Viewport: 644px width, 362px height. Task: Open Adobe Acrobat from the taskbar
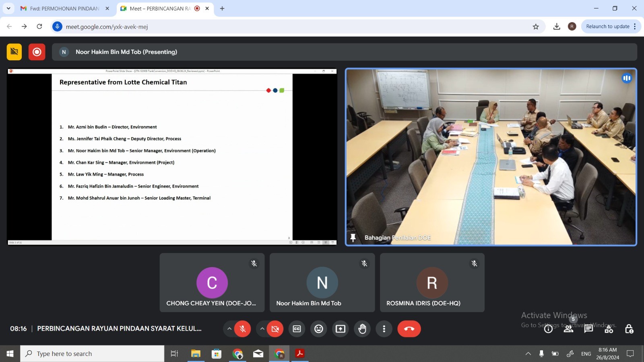click(x=300, y=354)
